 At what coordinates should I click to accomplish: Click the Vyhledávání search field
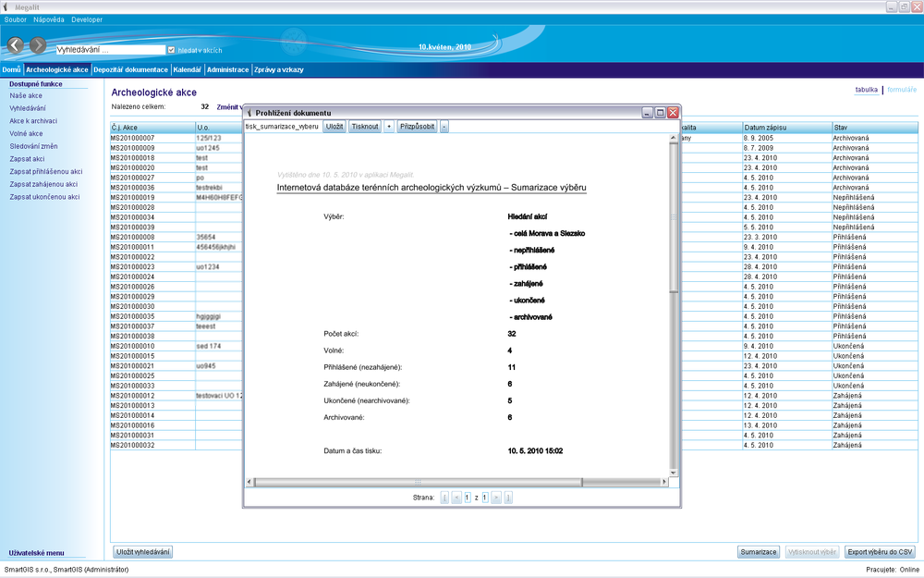pyautogui.click(x=109, y=50)
